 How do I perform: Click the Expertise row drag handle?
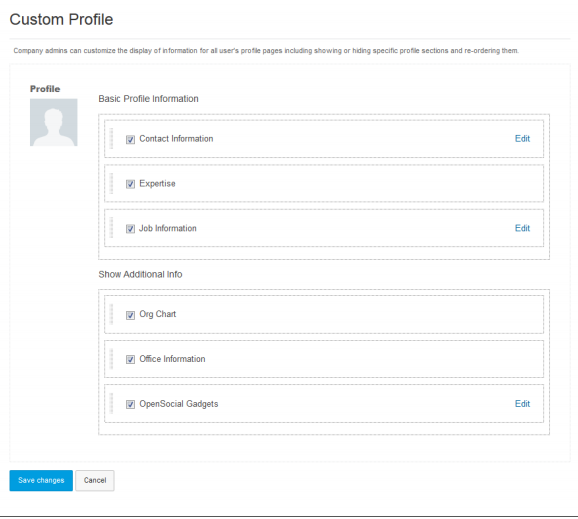pyautogui.click(x=111, y=184)
